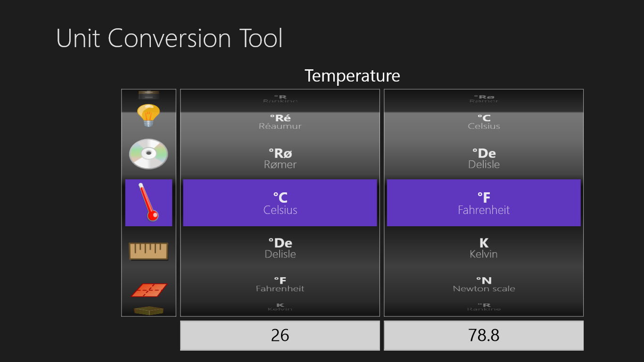Click the input field showing 26
This screenshot has width=644, height=362.
coord(280,336)
